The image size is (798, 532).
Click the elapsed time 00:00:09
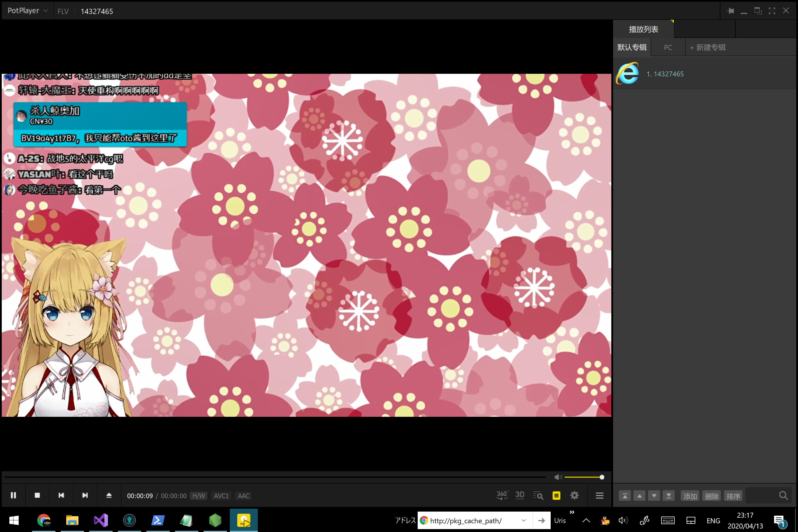[140, 496]
